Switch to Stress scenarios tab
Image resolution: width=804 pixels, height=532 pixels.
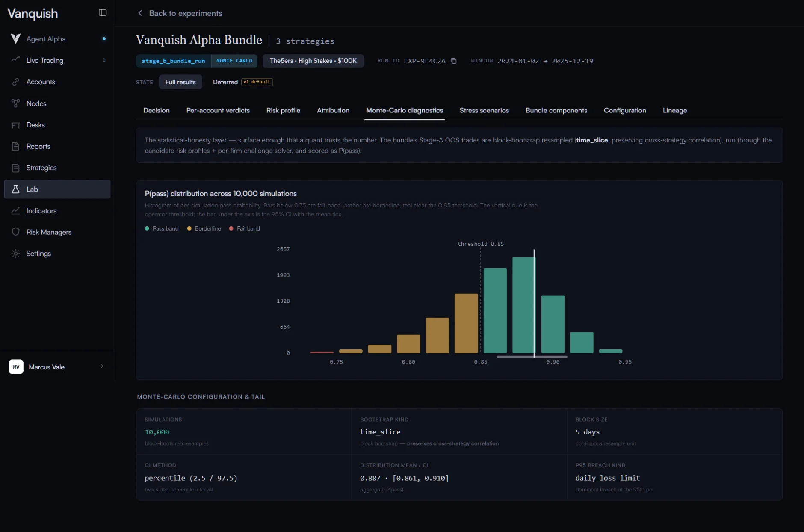484,110
